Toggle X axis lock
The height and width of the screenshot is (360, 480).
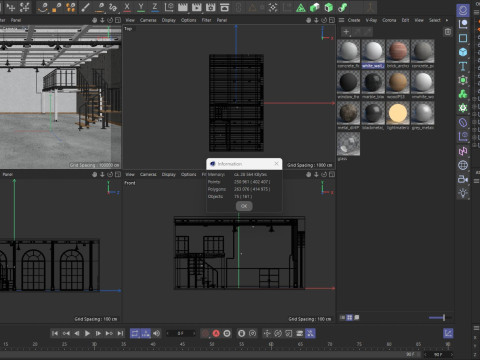click(127, 7)
